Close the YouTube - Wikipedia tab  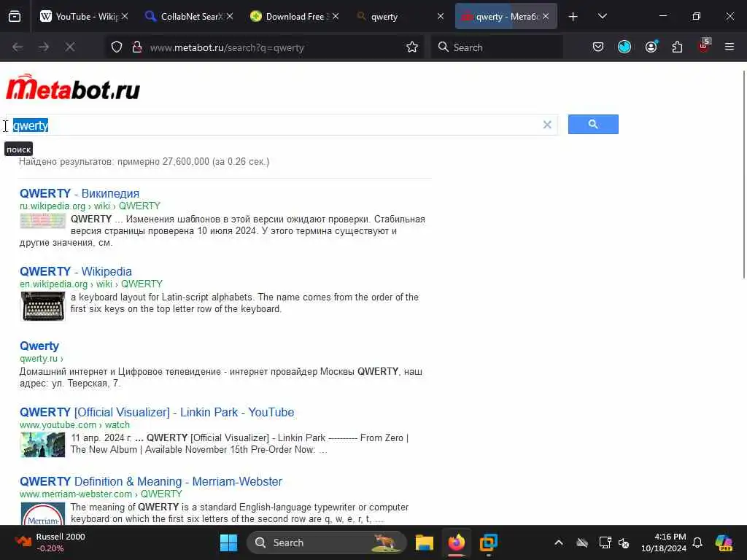point(125,17)
